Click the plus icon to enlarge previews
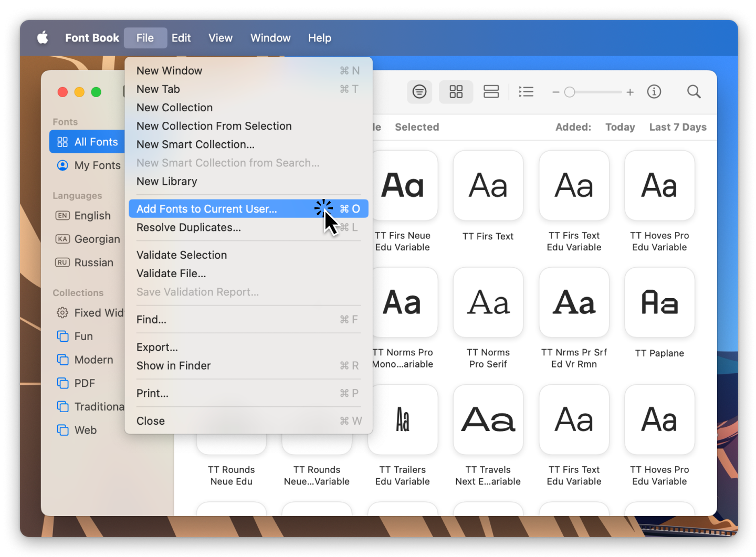This screenshot has height=557, width=756. [x=630, y=92]
